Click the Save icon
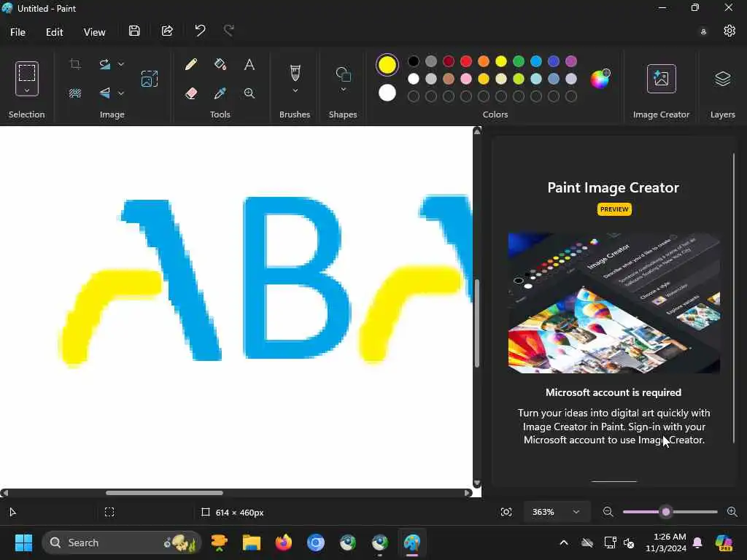This screenshot has width=747, height=560. [134, 31]
